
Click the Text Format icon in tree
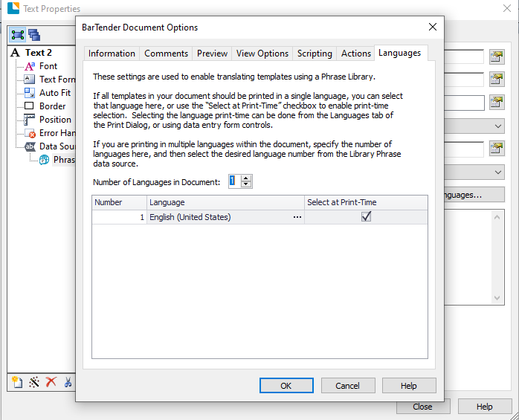coord(30,80)
